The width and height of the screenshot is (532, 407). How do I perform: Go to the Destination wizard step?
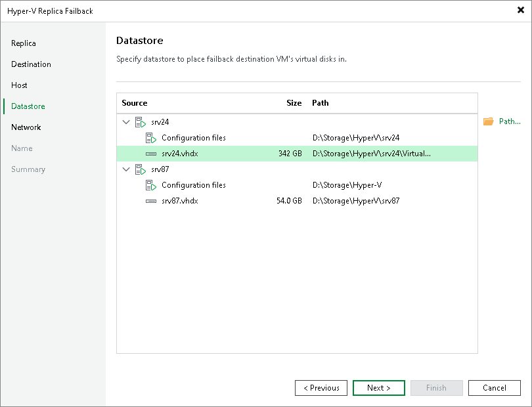click(x=31, y=64)
